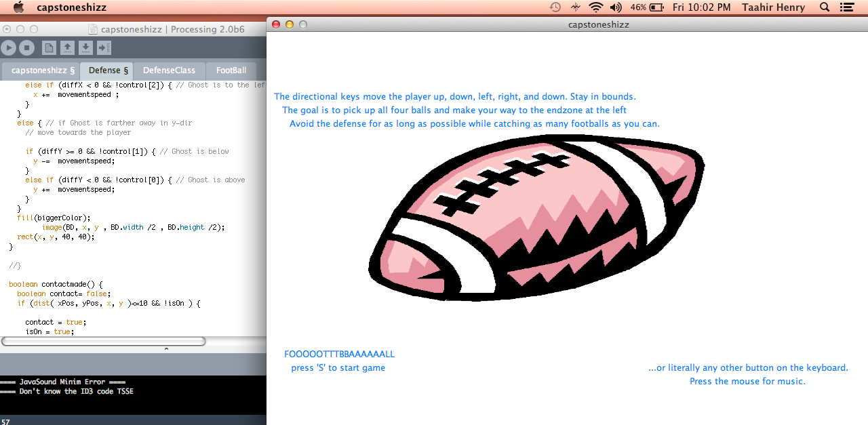The height and width of the screenshot is (425, 868).
Task: Open Notification Center list icon
Action: click(x=846, y=7)
